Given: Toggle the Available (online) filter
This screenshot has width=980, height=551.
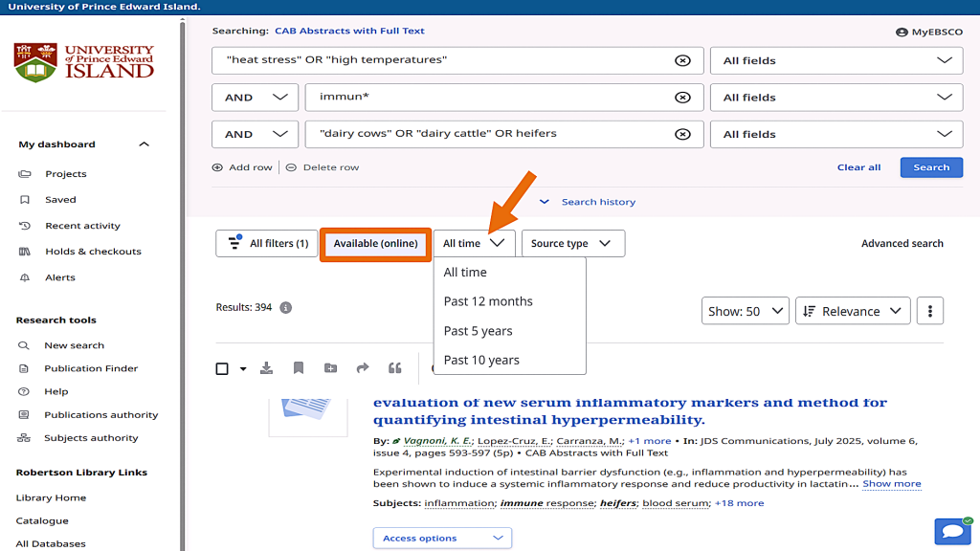Looking at the screenshot, I should 375,244.
